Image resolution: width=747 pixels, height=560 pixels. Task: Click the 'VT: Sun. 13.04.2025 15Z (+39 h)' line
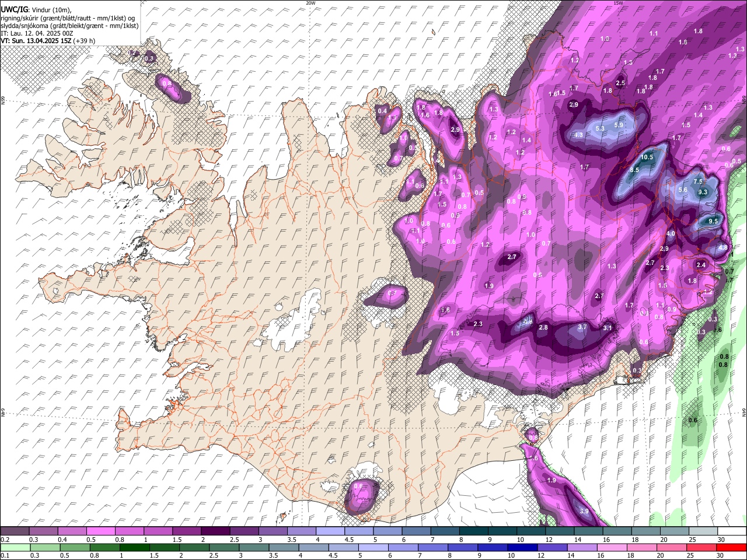48,41
